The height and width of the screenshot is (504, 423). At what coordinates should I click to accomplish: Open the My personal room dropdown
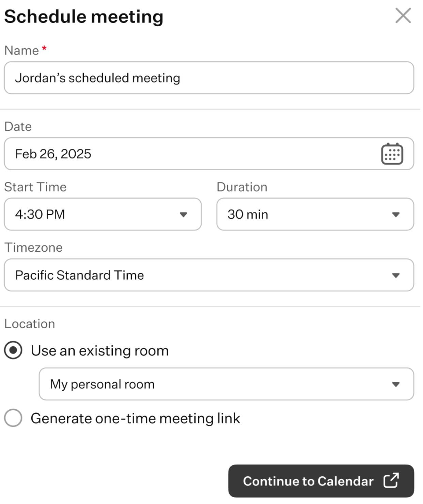(x=226, y=384)
